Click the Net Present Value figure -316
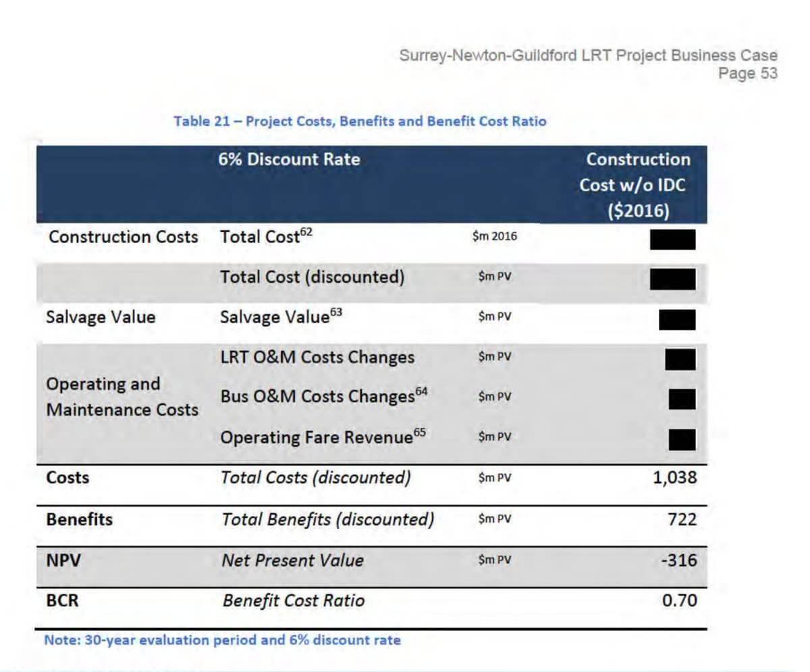 (x=680, y=560)
